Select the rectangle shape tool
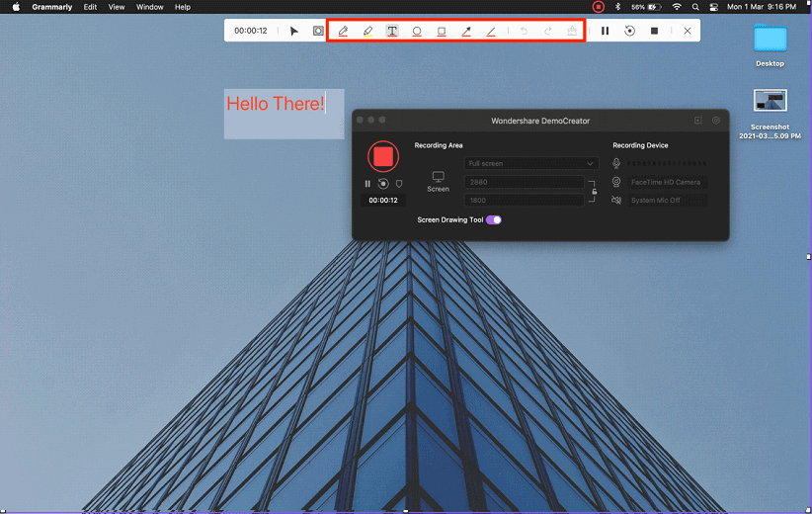 442,31
